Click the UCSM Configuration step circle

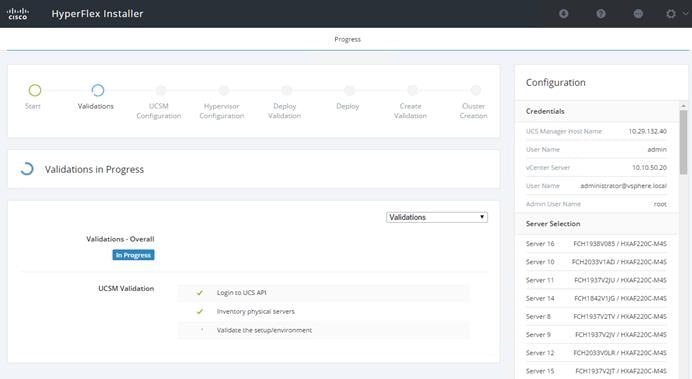161,90
